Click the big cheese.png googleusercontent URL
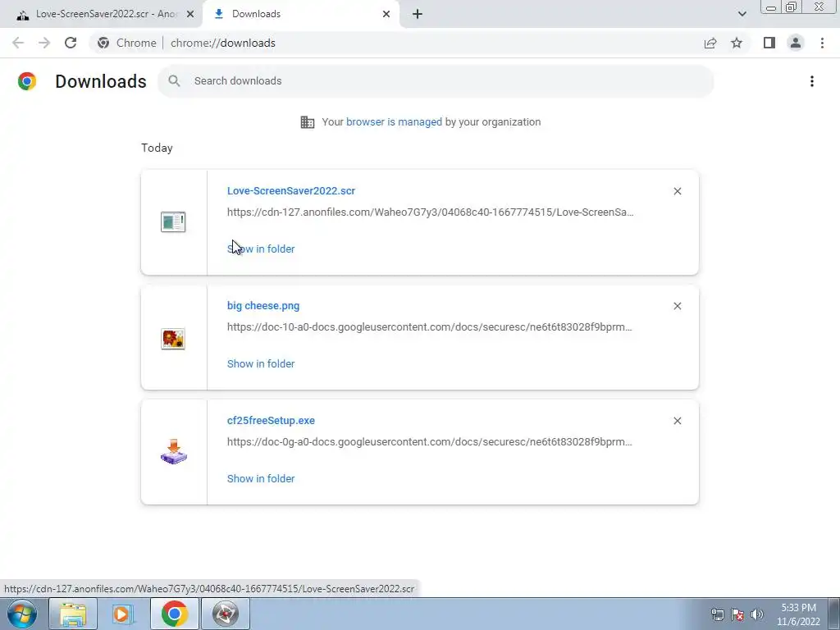This screenshot has width=840, height=630. click(x=430, y=326)
